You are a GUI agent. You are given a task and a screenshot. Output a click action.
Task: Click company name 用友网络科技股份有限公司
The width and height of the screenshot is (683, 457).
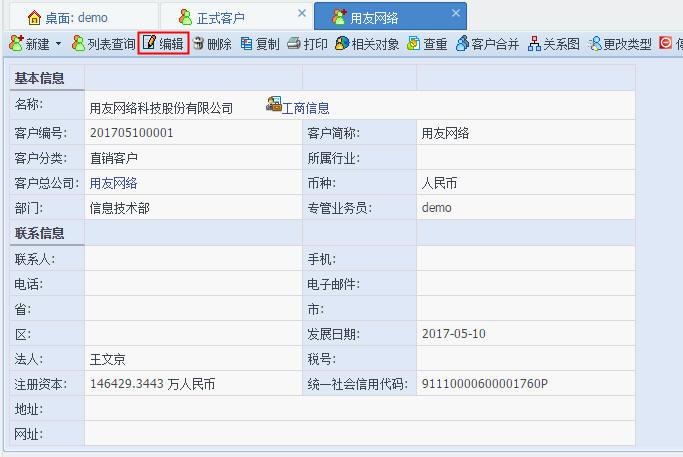[x=161, y=108]
